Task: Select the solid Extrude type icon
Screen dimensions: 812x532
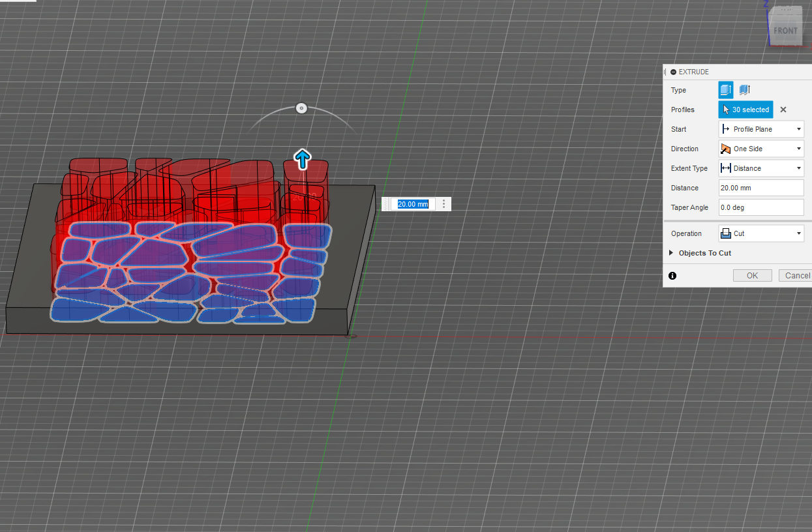Action: [x=725, y=90]
